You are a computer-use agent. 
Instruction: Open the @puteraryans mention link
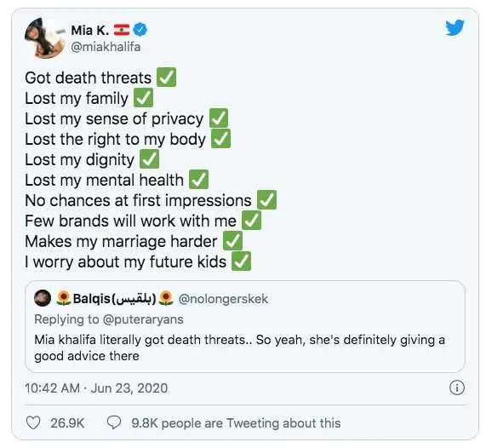point(143,319)
